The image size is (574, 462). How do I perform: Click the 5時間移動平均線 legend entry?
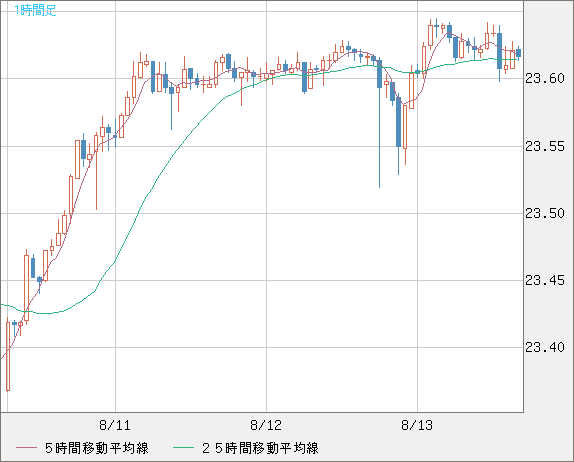pyautogui.click(x=97, y=448)
